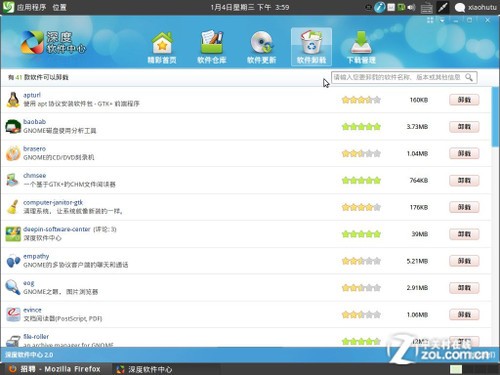Click the green tray icon beside volume
This screenshot has height=375, width=500.
401,7
